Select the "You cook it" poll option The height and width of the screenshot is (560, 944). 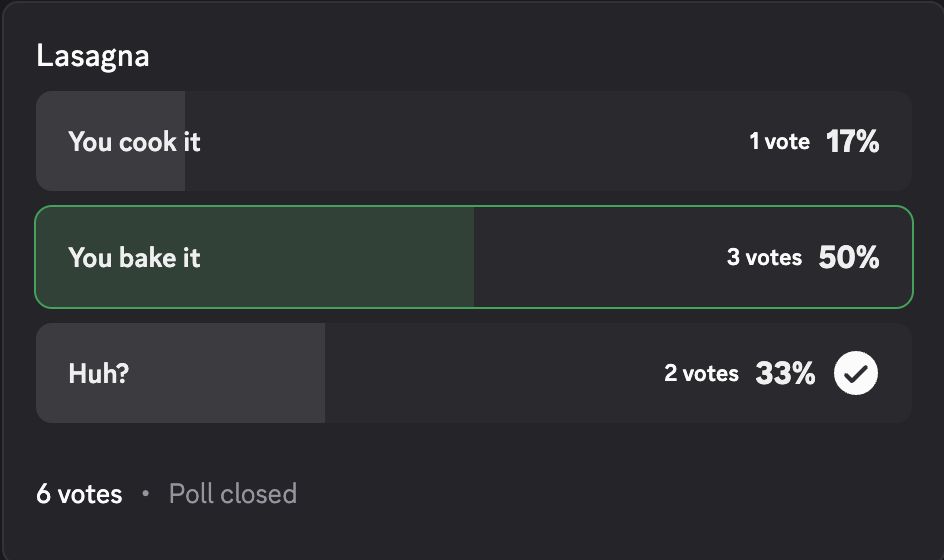point(134,142)
